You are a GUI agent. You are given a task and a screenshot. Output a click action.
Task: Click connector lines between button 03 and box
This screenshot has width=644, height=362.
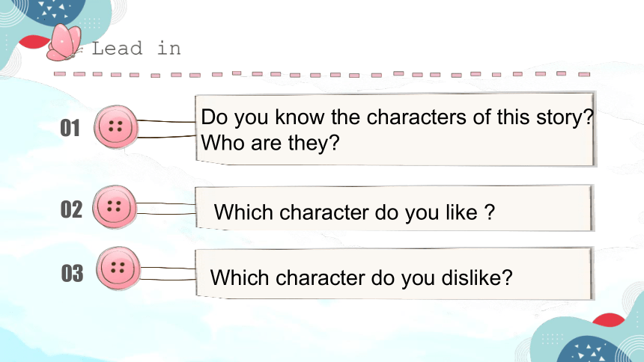pyautogui.click(x=168, y=274)
